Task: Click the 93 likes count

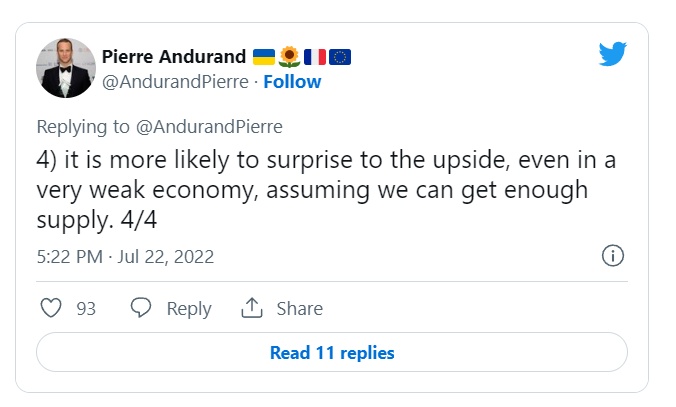Action: coord(86,308)
